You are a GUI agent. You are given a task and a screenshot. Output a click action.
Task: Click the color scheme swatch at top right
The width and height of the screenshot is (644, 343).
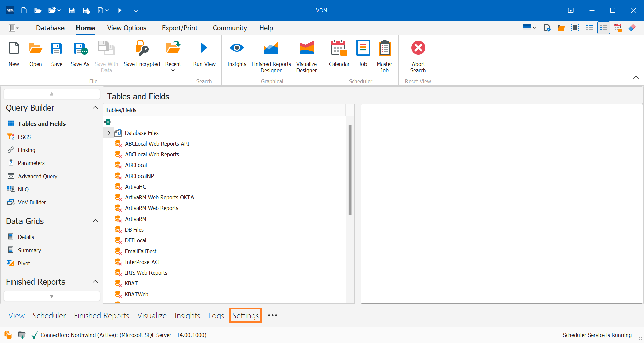[x=527, y=27]
